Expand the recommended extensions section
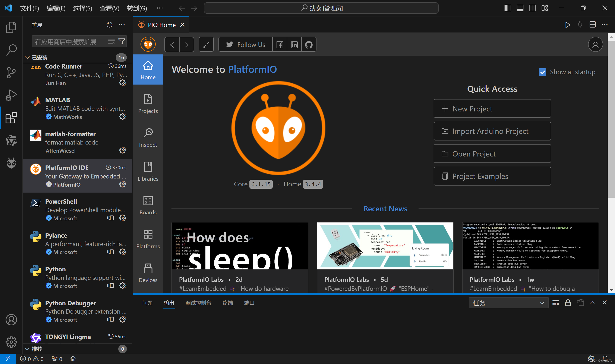 [x=27, y=349]
